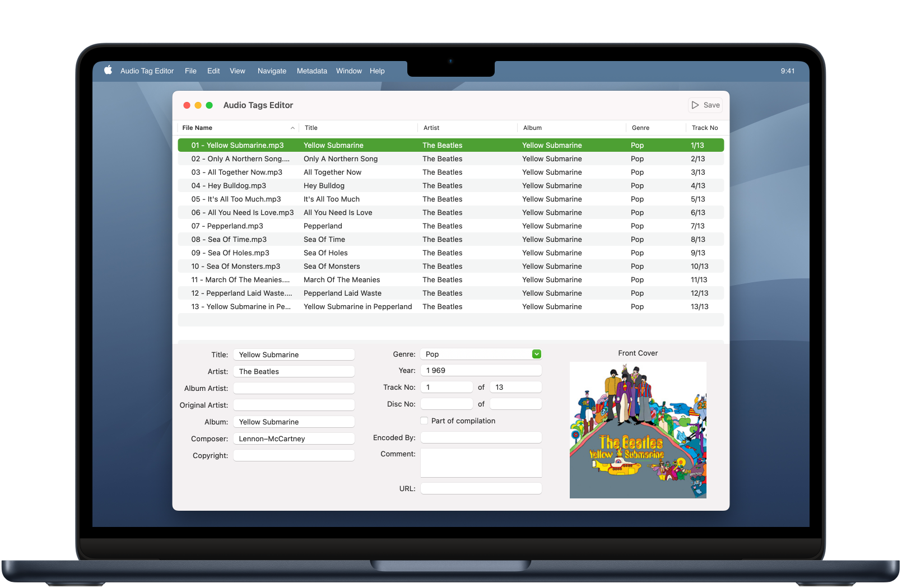Select row 06 - All You Need Is Love.mp3
Viewport: 902px width, 588px height.
coord(451,212)
